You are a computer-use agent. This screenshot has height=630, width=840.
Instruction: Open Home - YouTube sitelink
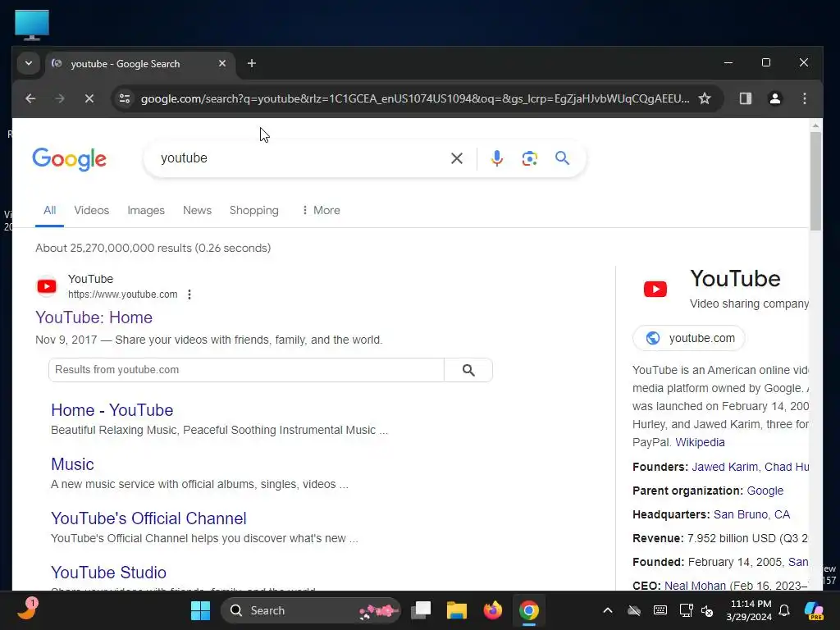[112, 410]
